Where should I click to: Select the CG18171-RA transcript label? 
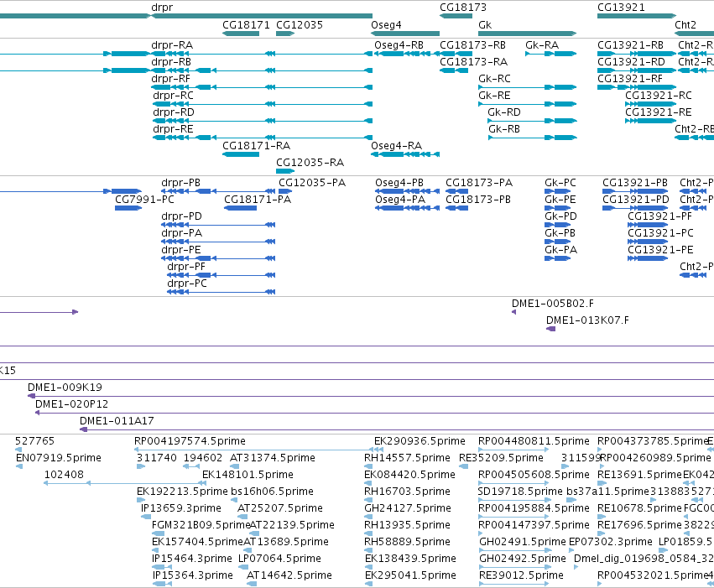pos(257,146)
